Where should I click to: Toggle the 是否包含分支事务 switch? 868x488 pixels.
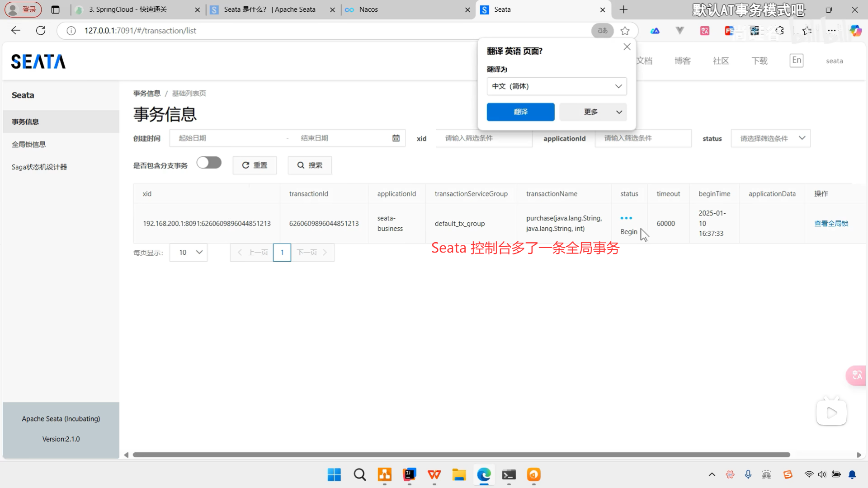click(209, 162)
